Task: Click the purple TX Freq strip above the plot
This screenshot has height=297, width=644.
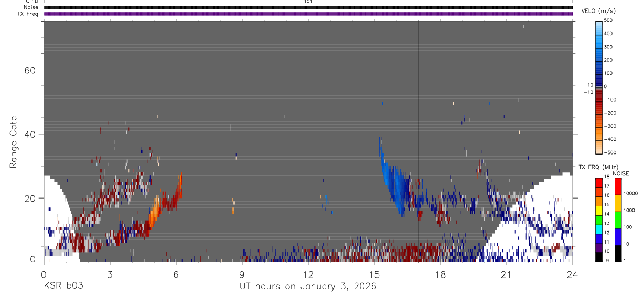Action: click(x=308, y=14)
